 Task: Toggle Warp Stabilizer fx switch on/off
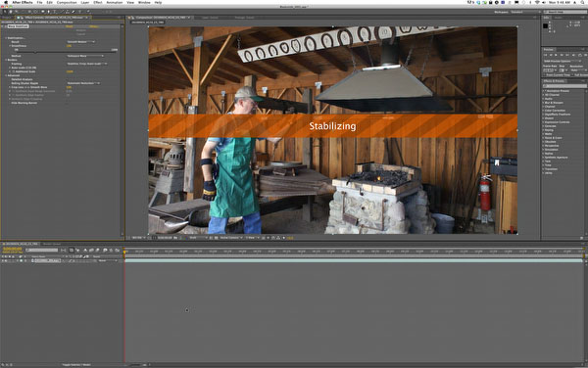tap(5, 26)
